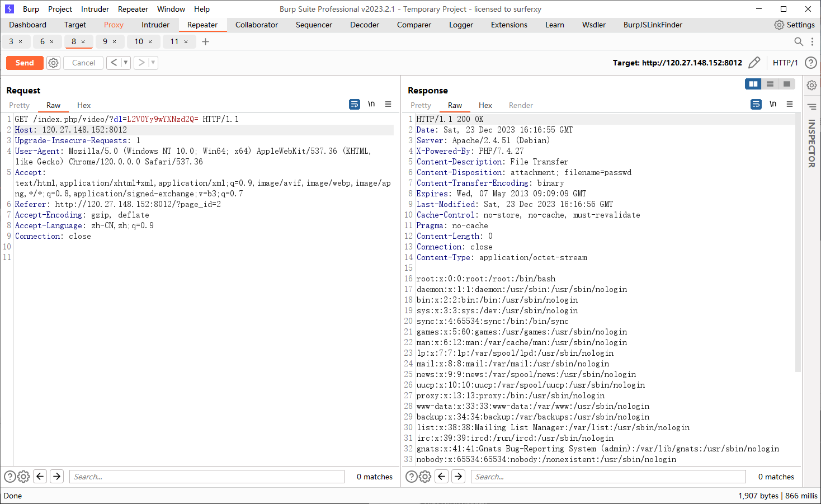Close Repeater tab 6
Image resolution: width=821 pixels, height=504 pixels.
(52, 42)
